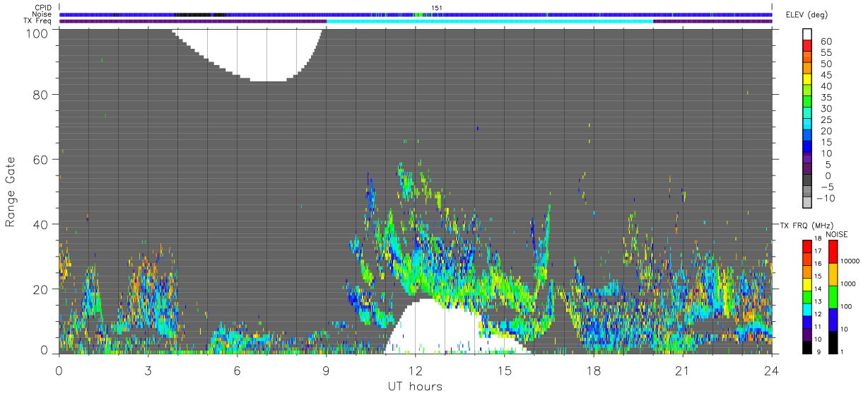Click the cyan section of the TX Freq strip

490,21
